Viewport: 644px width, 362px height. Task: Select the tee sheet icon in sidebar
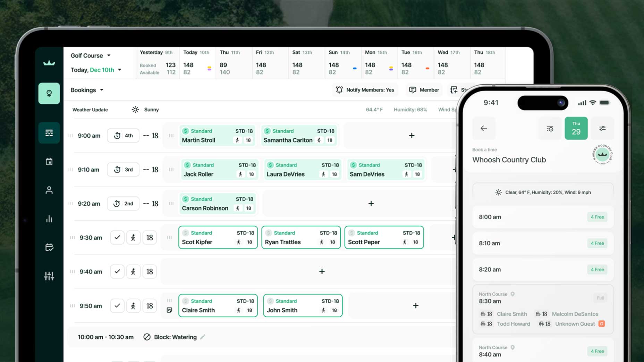pos(49,93)
